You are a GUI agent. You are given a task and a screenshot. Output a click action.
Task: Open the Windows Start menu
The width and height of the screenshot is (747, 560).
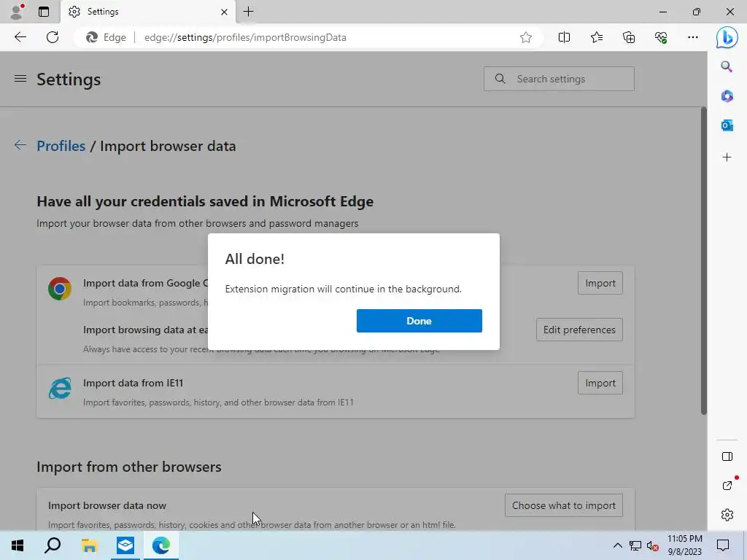[x=18, y=545]
